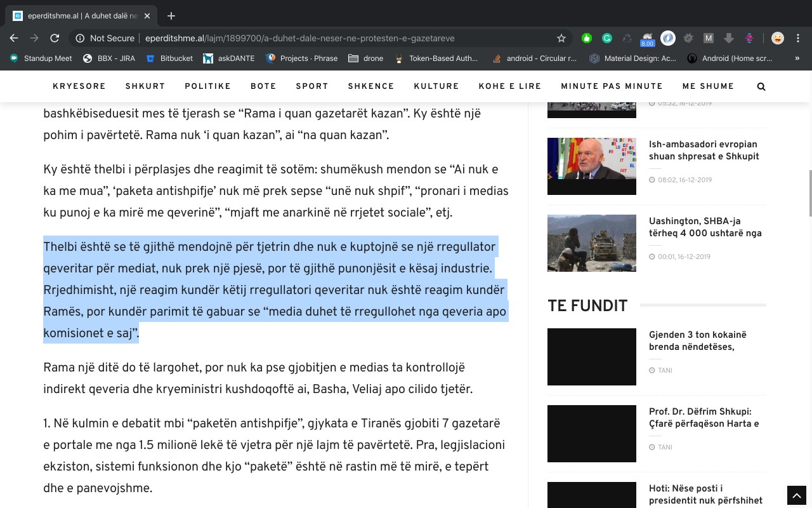Open the gear extension icon
Image resolution: width=812 pixels, height=508 pixels.
688,38
